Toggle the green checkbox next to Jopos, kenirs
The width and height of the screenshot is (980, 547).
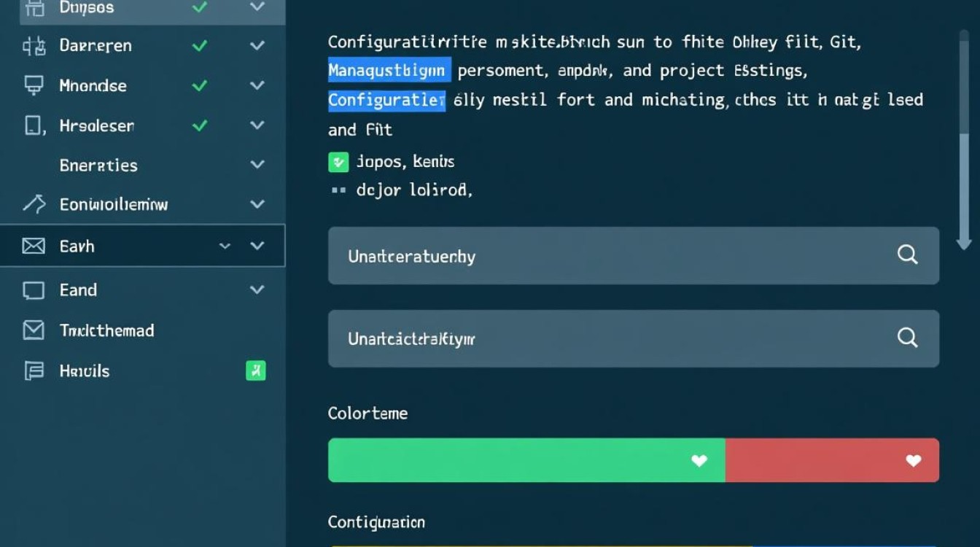point(338,161)
